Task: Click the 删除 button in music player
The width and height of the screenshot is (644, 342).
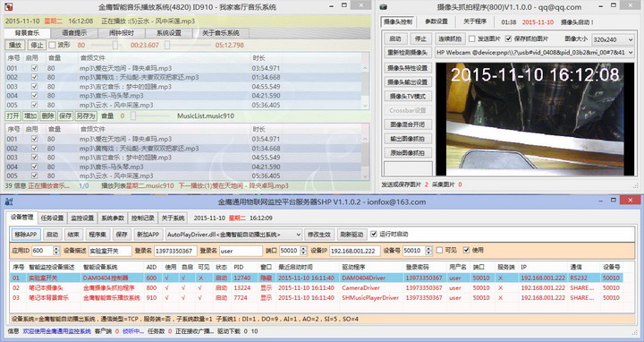Action: [x=47, y=115]
